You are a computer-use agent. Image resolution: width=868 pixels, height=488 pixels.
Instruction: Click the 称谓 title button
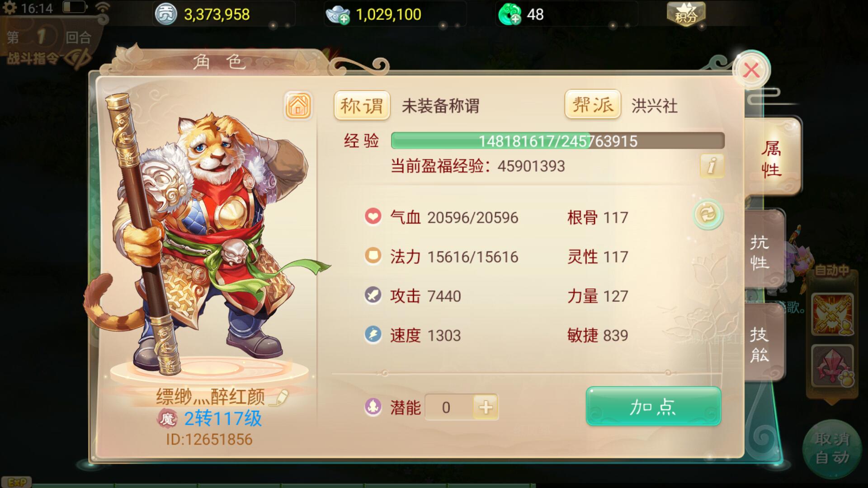tap(362, 106)
